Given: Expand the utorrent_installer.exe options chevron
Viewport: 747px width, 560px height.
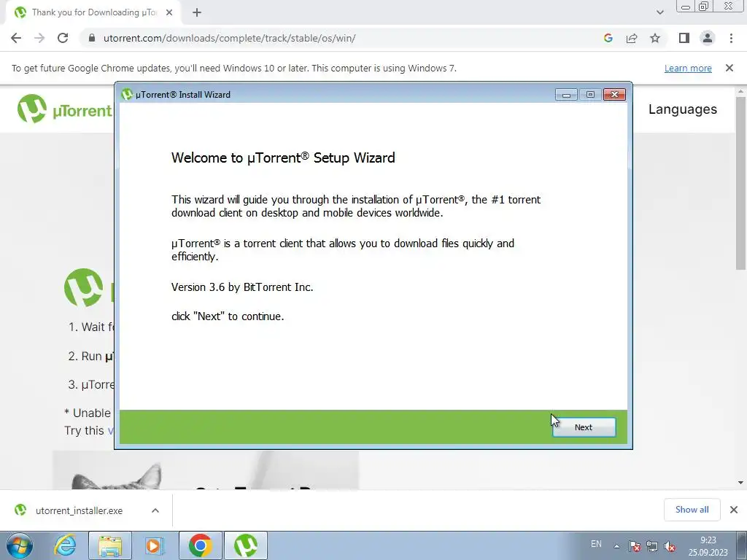Looking at the screenshot, I should tap(155, 510).
